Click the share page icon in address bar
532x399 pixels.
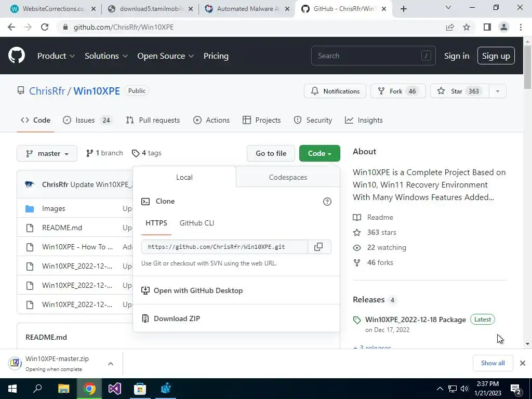point(450,27)
